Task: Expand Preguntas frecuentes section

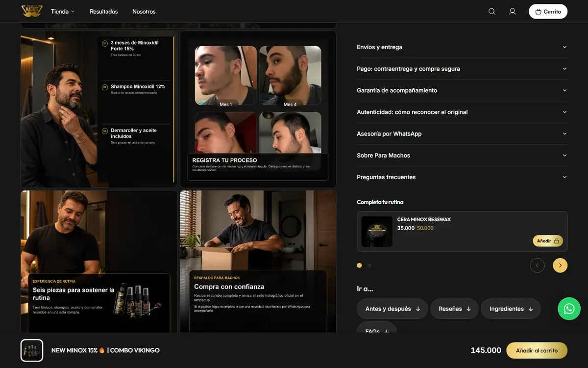Action: tap(462, 177)
